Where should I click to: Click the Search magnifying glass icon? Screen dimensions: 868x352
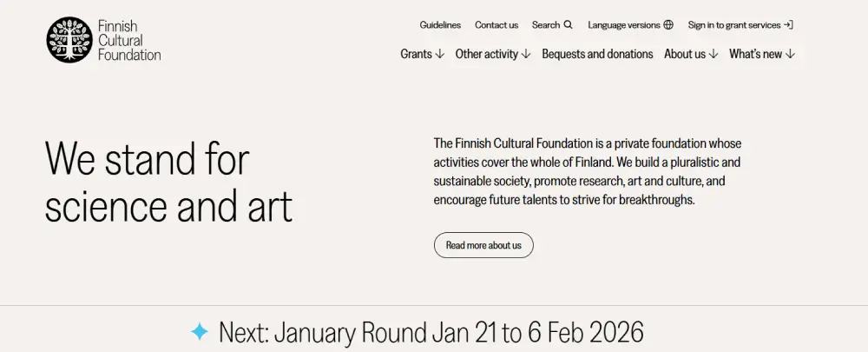point(568,25)
